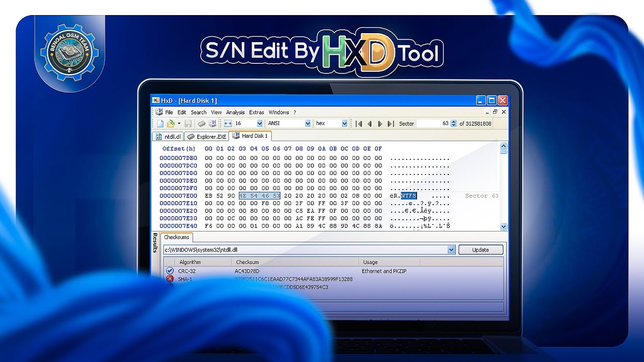Viewport: 644px width, 362px height.
Task: Open the Analysis menu
Action: 235,112
